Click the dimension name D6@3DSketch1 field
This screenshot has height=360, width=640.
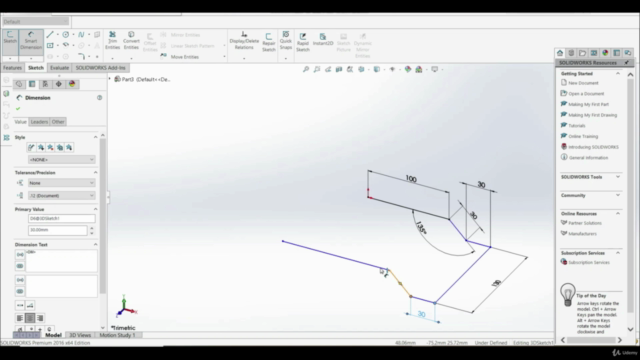pyautogui.click(x=62, y=218)
